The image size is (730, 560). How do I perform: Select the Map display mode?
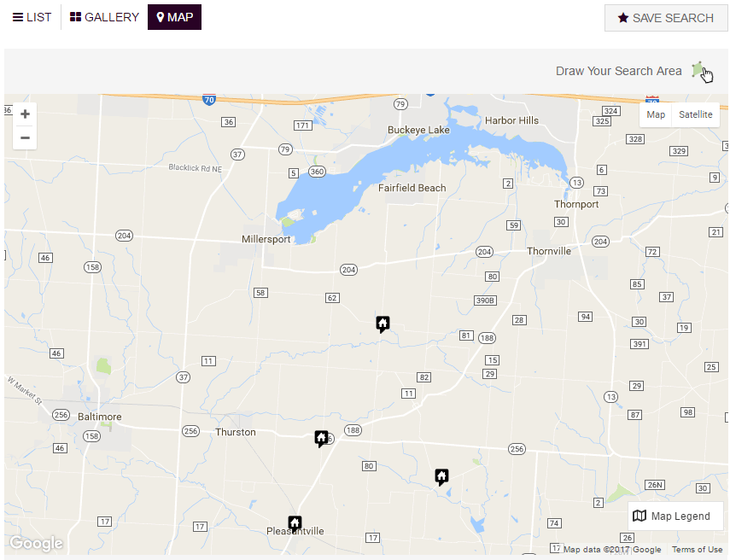click(x=656, y=114)
